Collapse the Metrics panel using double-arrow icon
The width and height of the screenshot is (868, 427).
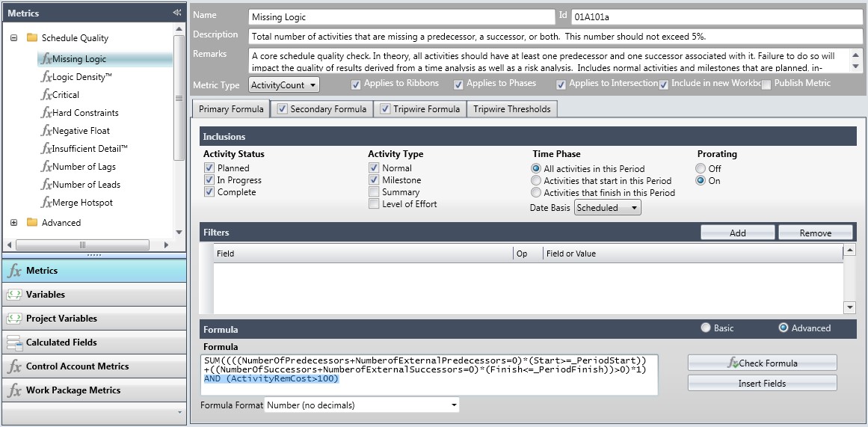(176, 13)
